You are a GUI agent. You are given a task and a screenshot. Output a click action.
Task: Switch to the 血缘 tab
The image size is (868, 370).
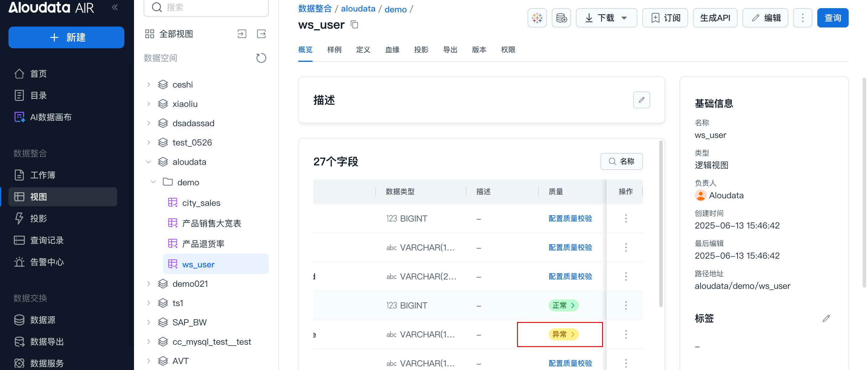(x=392, y=50)
